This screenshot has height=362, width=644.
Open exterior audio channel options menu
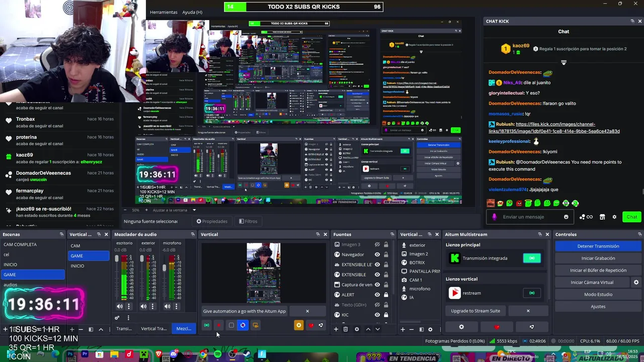(152, 306)
